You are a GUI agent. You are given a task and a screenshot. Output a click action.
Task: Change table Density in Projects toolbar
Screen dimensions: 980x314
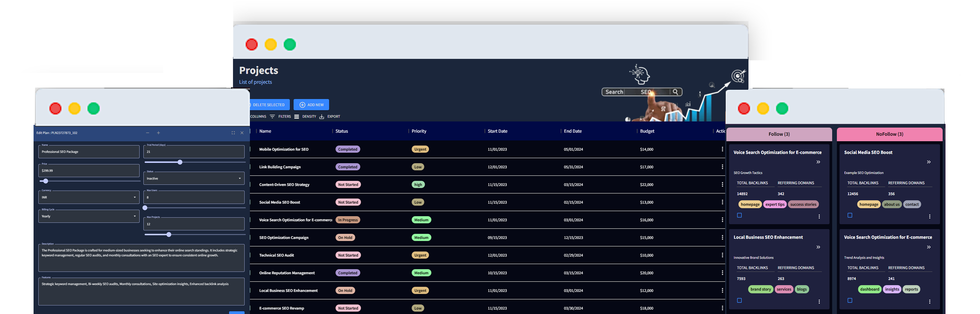[305, 117]
